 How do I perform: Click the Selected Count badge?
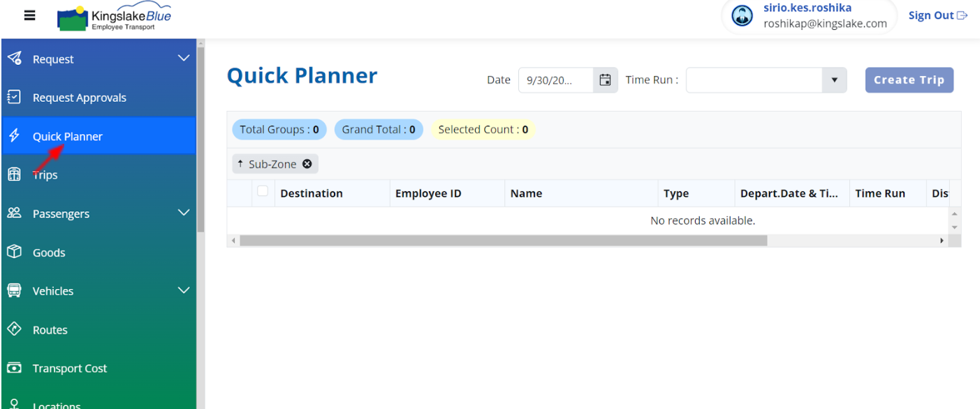pyautogui.click(x=483, y=129)
